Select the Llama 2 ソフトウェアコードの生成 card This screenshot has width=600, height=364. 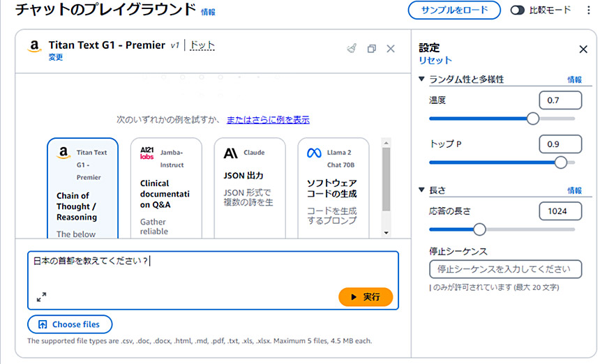pyautogui.click(x=333, y=188)
